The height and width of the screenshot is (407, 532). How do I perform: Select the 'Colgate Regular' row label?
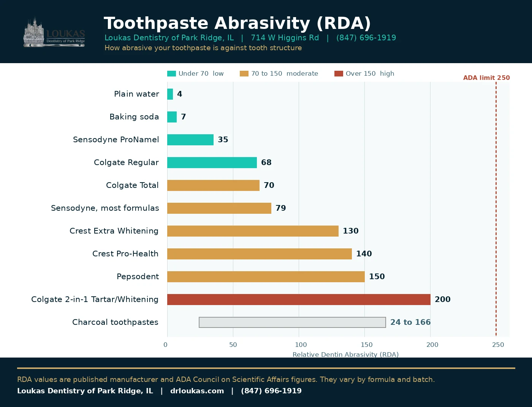[126, 162]
